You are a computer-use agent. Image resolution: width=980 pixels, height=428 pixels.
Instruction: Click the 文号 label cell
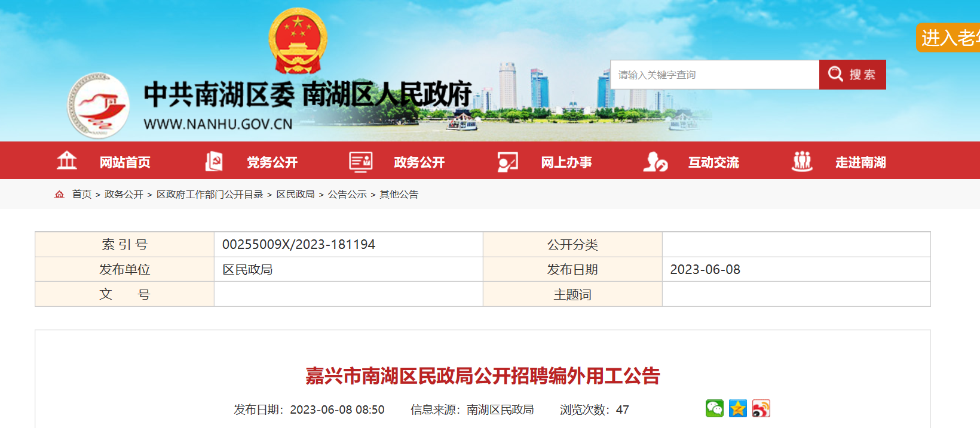tap(125, 294)
